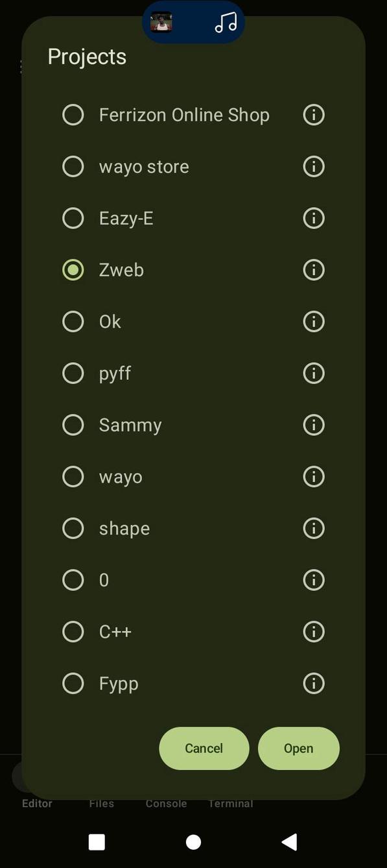View info about the Eazy-E project
The height and width of the screenshot is (868, 387).
[x=313, y=218]
